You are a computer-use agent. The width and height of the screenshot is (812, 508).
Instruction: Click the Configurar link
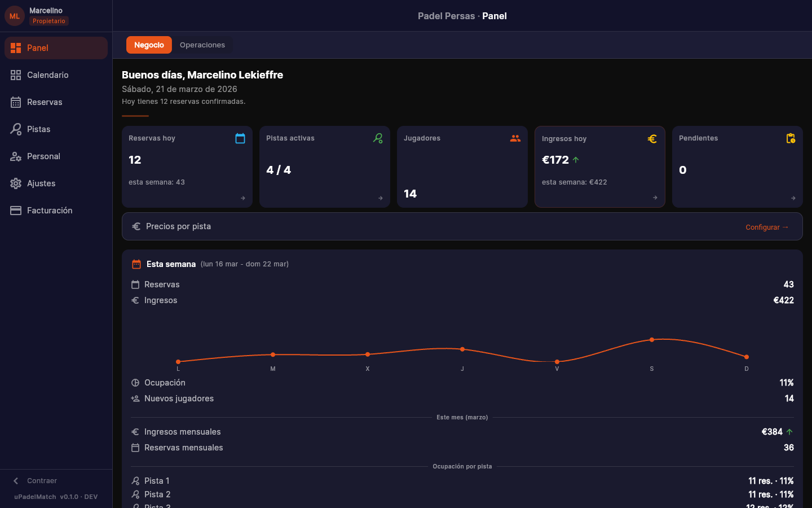click(x=767, y=227)
